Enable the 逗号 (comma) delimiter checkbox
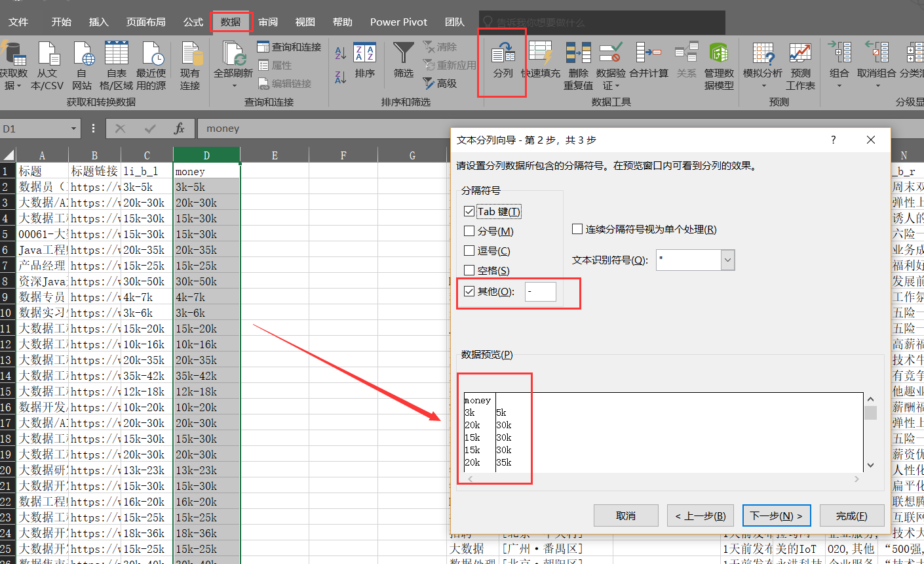 point(469,251)
